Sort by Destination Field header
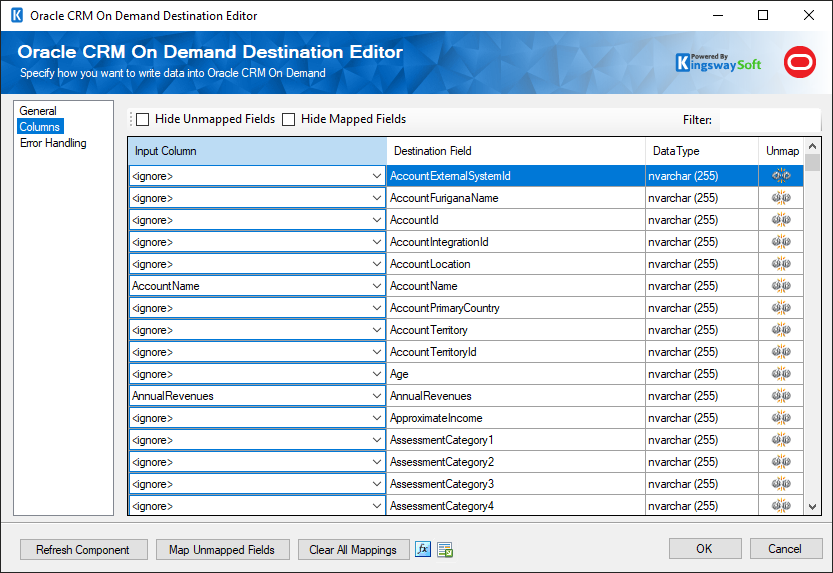The image size is (833, 573). coord(516,151)
